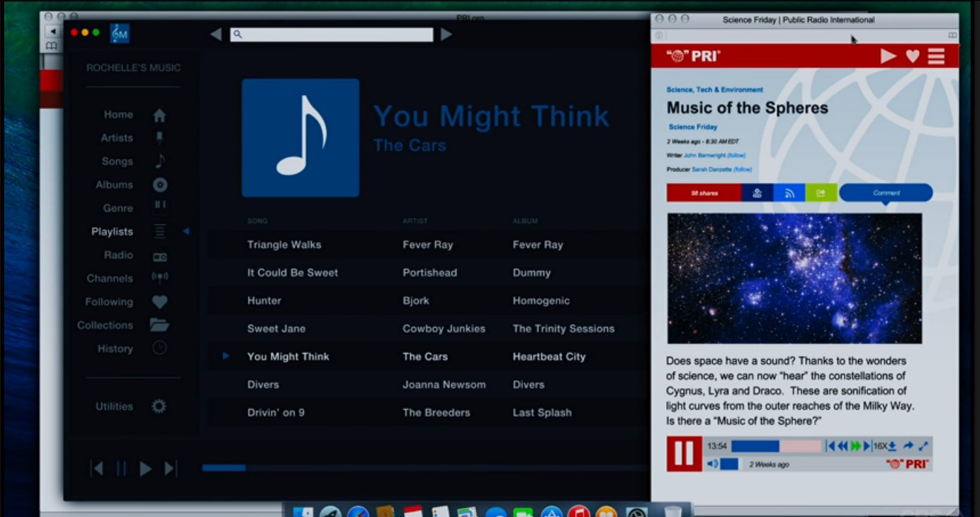Favorite with heart icon in PRI header

pyautogui.click(x=913, y=56)
